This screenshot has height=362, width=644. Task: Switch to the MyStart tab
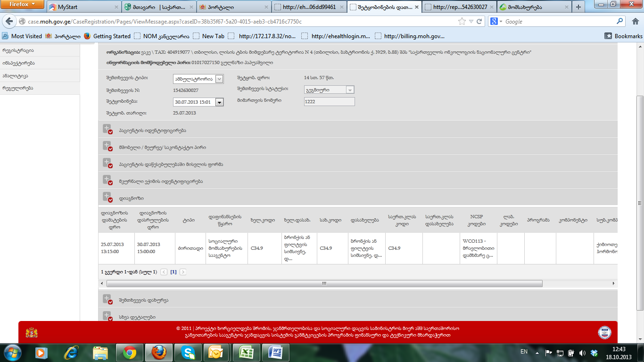pos(83,7)
